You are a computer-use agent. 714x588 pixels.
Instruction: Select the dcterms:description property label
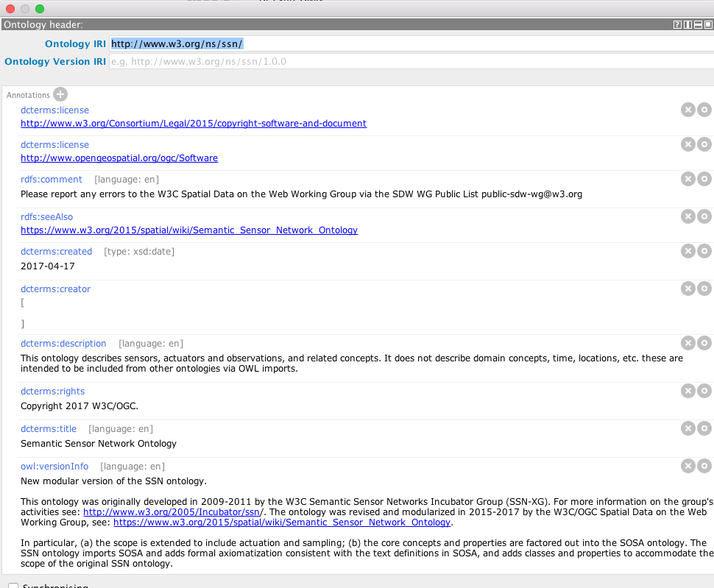point(63,344)
